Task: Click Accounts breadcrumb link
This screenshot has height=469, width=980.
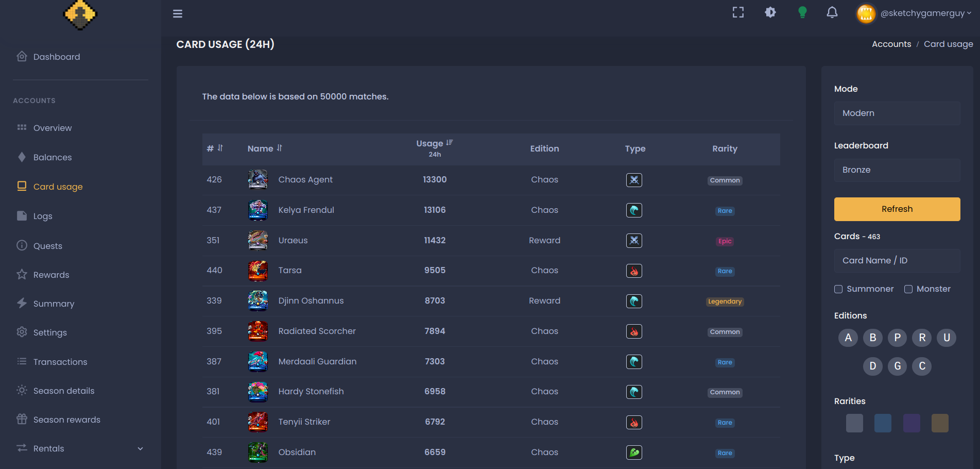Action: [891, 44]
